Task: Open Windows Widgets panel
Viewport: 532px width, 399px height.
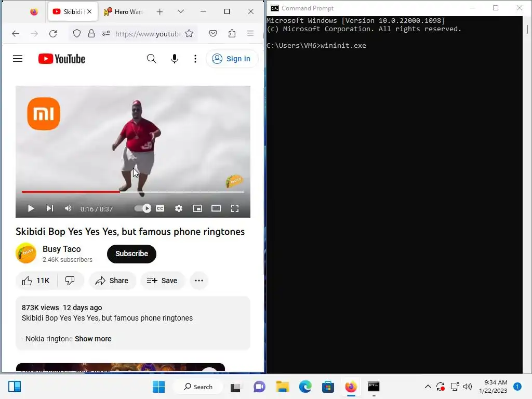Action: (x=15, y=387)
